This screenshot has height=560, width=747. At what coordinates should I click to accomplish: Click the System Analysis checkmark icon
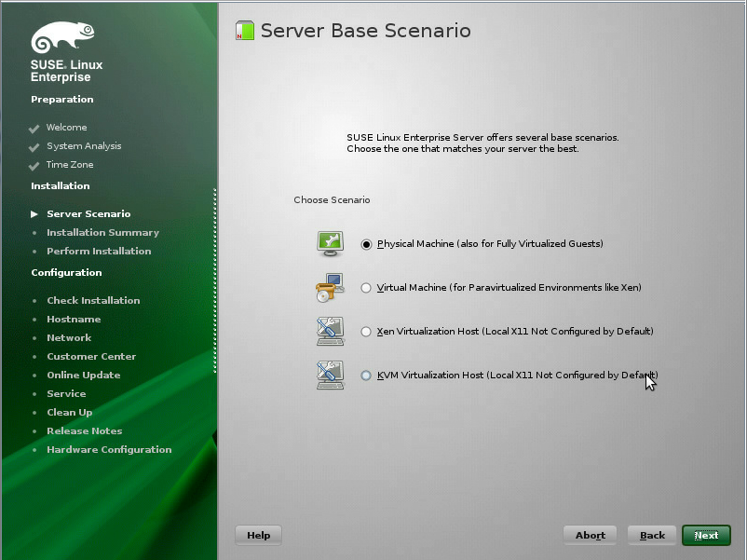click(x=34, y=147)
